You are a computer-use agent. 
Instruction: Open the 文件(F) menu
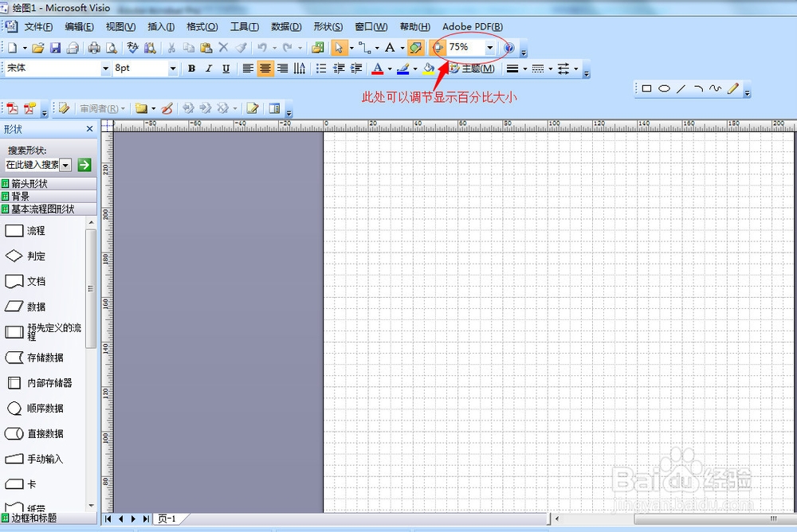click(38, 27)
